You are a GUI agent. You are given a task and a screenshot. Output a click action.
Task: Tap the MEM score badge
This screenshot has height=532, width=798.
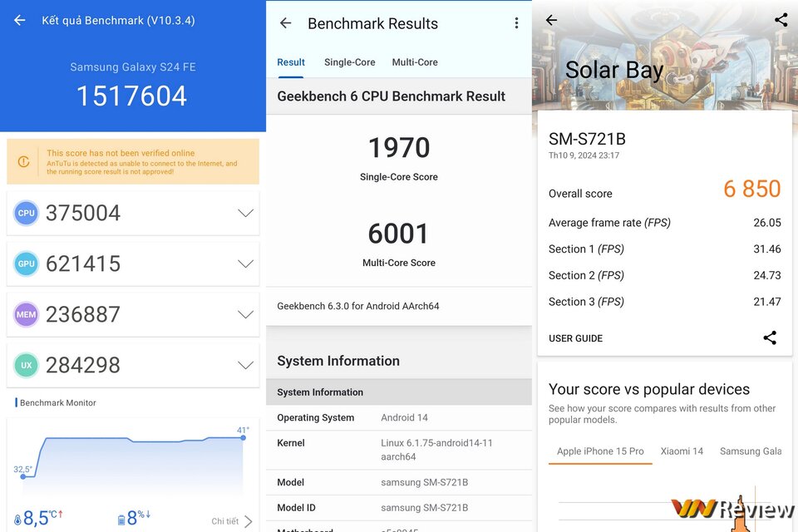tap(26, 314)
